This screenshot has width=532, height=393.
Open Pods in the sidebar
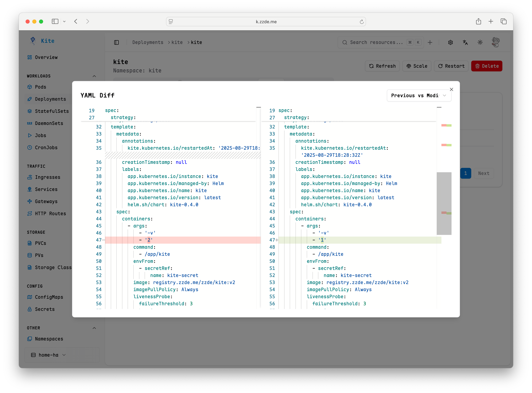40,87
